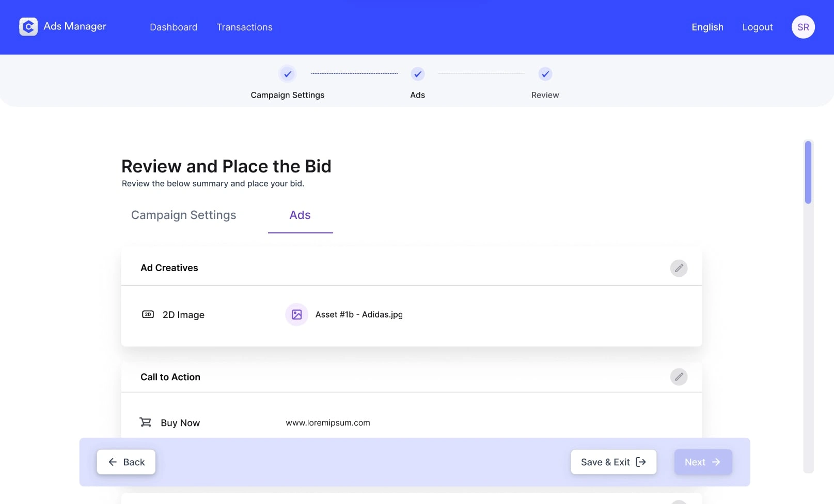This screenshot has width=834, height=504.
Task: Click the Buy Now cart icon
Action: [x=146, y=422]
